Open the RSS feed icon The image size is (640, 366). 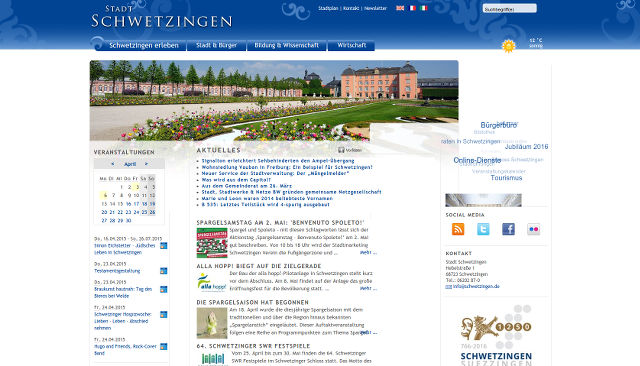tap(458, 229)
